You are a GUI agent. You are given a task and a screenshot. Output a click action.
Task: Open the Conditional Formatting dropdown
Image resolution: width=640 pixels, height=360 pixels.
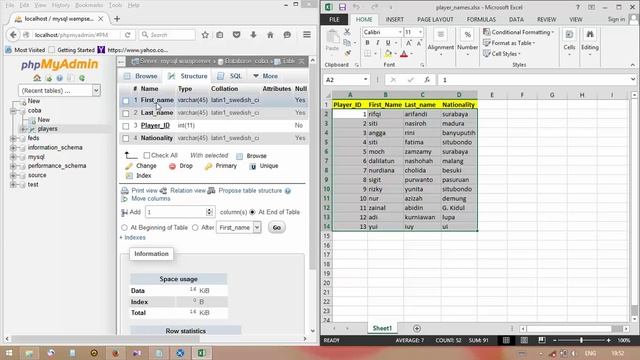519,32
